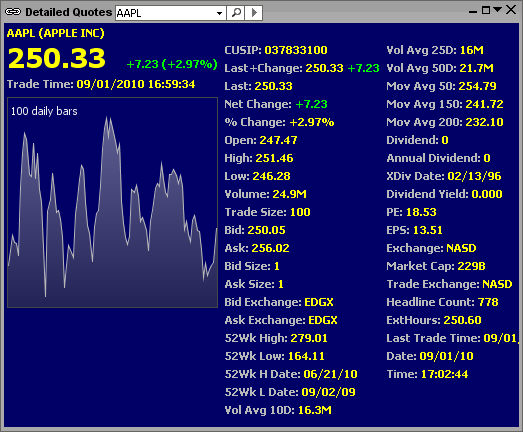Click the 52Wk L Date 09/02/09 row
The width and height of the screenshot is (523, 432).
coord(290,392)
